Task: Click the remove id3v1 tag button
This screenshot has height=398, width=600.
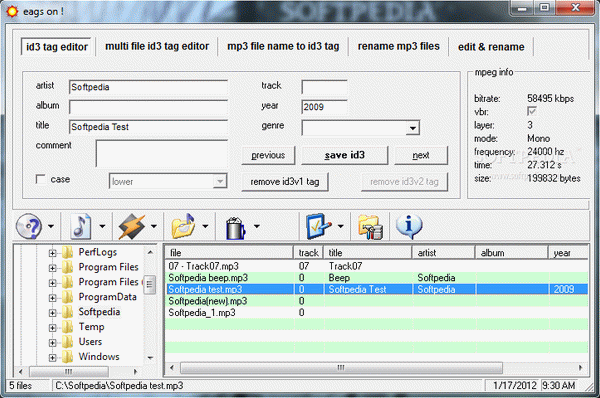Action: (285, 182)
